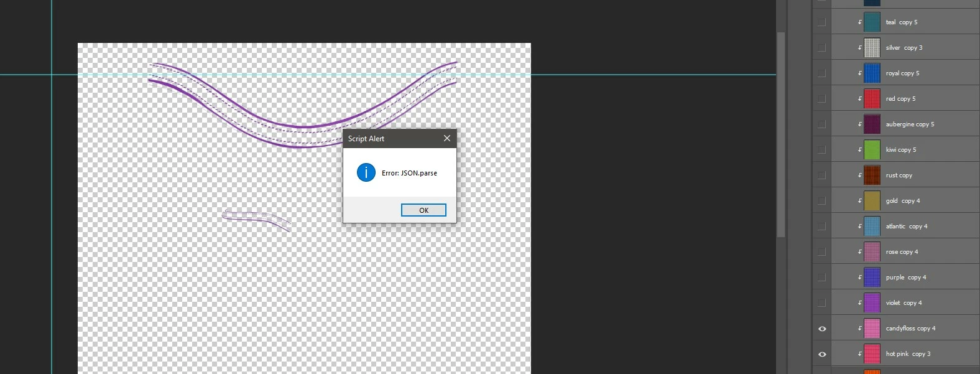
Task: Click the 'teal copy 5' layer name
Action: (902, 22)
